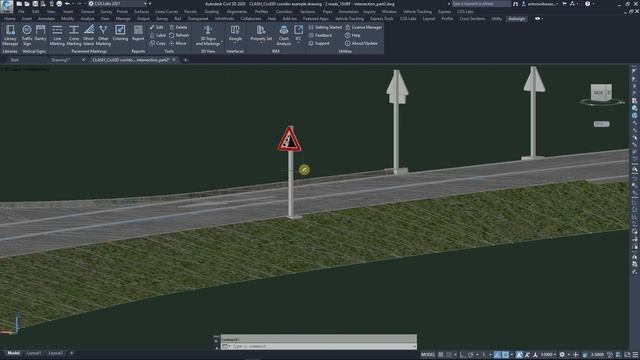This screenshot has height=360, width=640.
Task: Select the Line Marking tool
Action: point(57,35)
